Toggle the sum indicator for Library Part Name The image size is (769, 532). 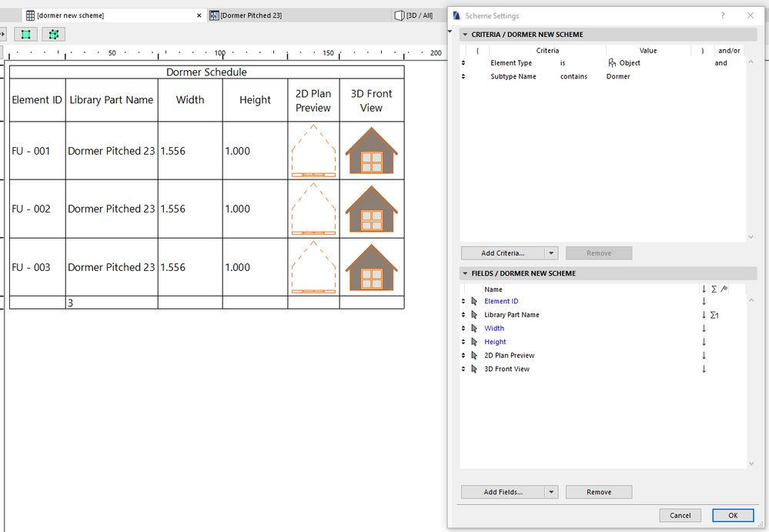tap(714, 315)
